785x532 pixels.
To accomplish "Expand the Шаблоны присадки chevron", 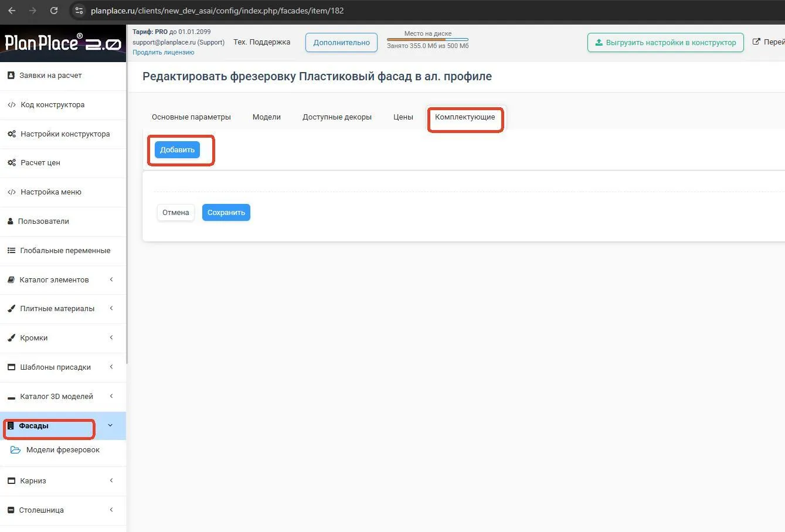I will point(111,367).
